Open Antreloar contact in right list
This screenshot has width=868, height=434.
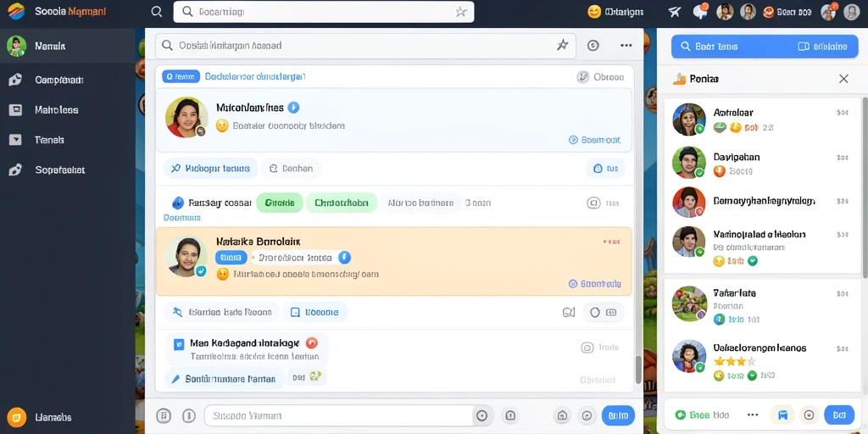point(761,119)
